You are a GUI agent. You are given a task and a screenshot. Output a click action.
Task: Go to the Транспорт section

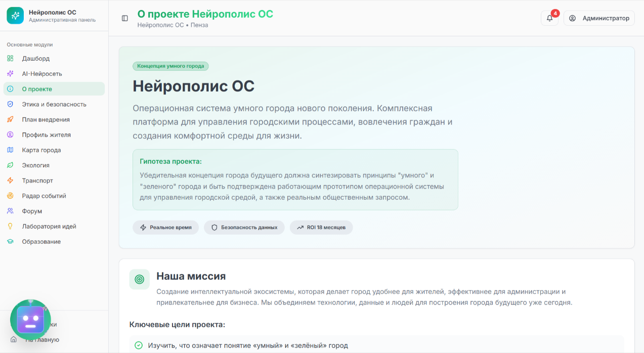(37, 181)
